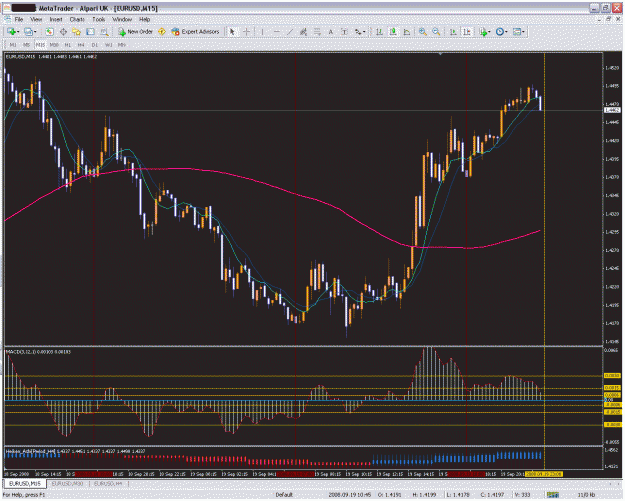The height and width of the screenshot is (501, 625).
Task: Pick the vertical line drawing tool
Action: [262, 32]
